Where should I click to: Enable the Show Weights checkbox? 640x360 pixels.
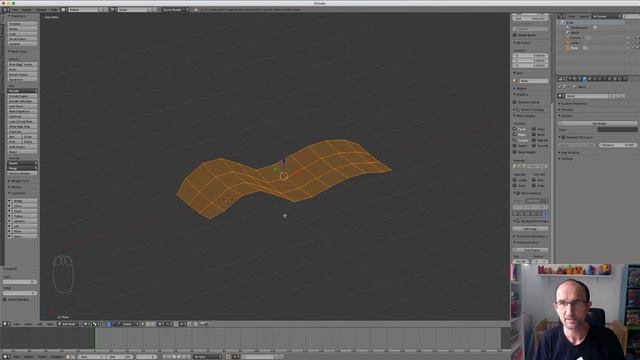coord(515,152)
